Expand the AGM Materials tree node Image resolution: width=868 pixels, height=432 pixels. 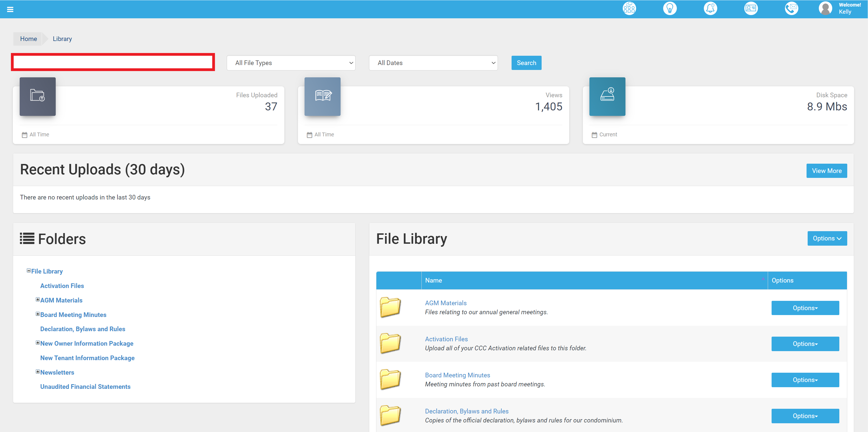pos(38,299)
